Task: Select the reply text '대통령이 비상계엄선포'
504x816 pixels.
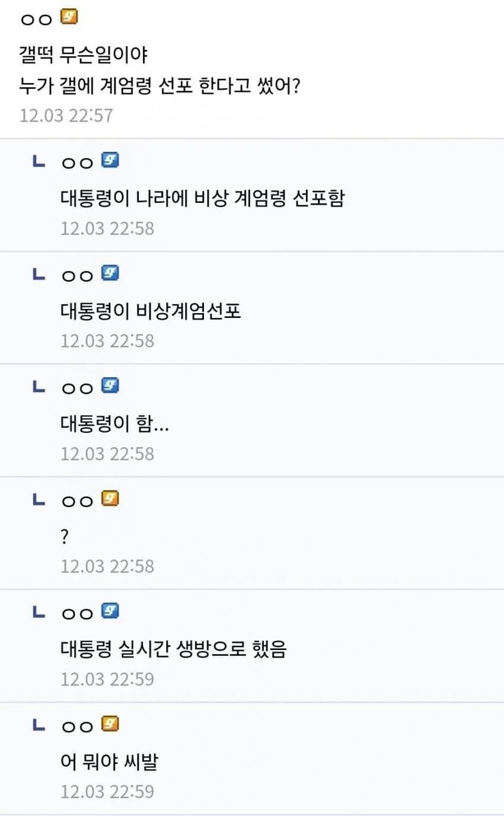Action: 151,311
